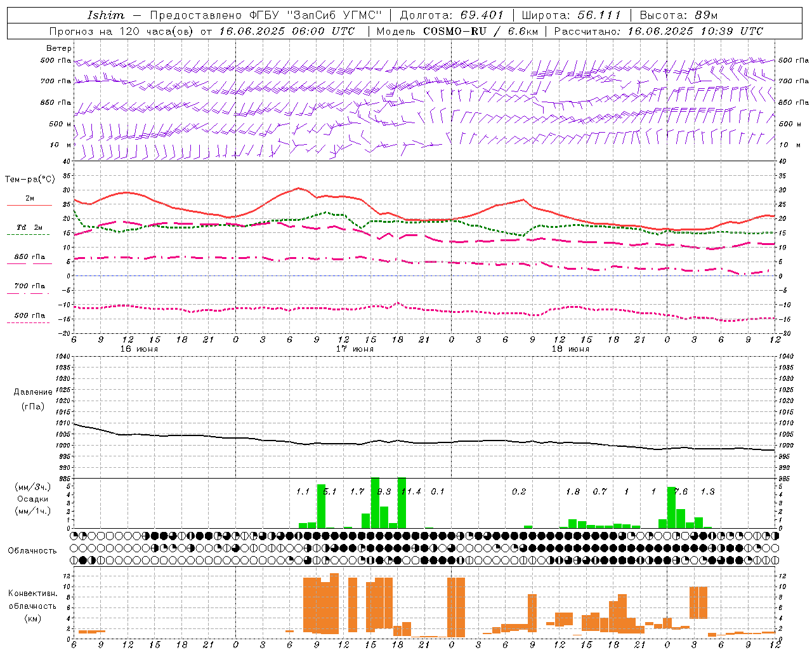
Task: Click the 10 м wind level label at left
Action: click(60, 145)
